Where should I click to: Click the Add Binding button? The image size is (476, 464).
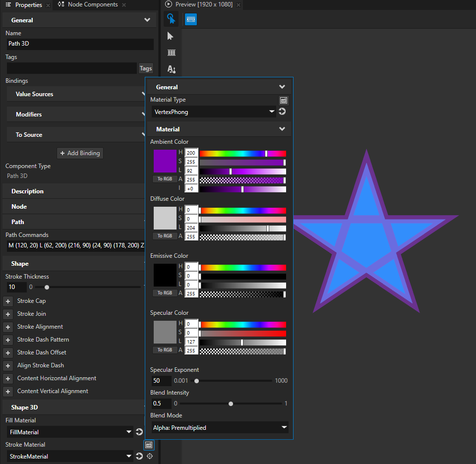(80, 153)
